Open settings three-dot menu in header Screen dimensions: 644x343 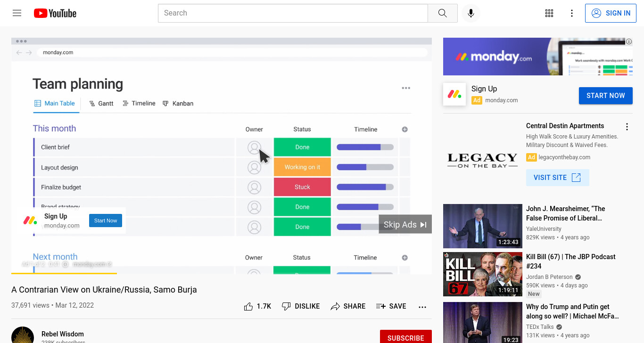(x=572, y=13)
